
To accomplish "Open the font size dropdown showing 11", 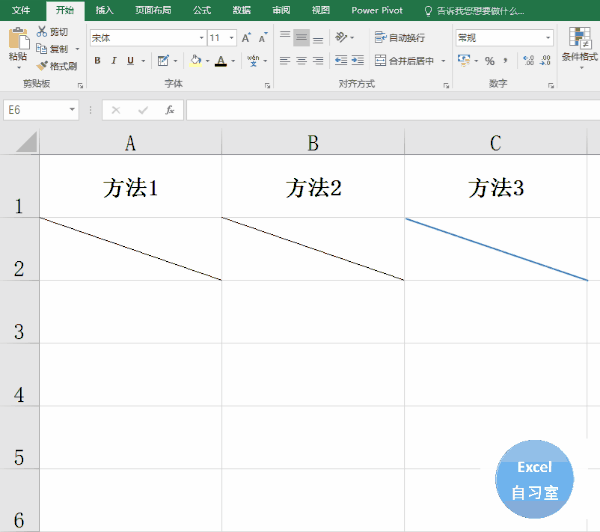I will pyautogui.click(x=231, y=38).
